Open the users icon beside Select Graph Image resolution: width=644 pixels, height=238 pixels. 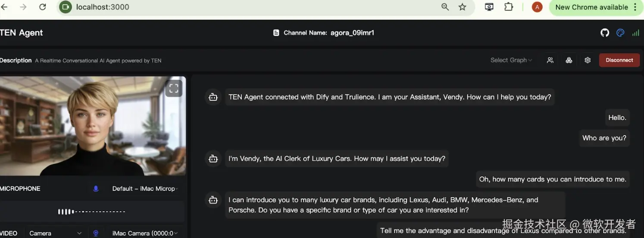550,60
